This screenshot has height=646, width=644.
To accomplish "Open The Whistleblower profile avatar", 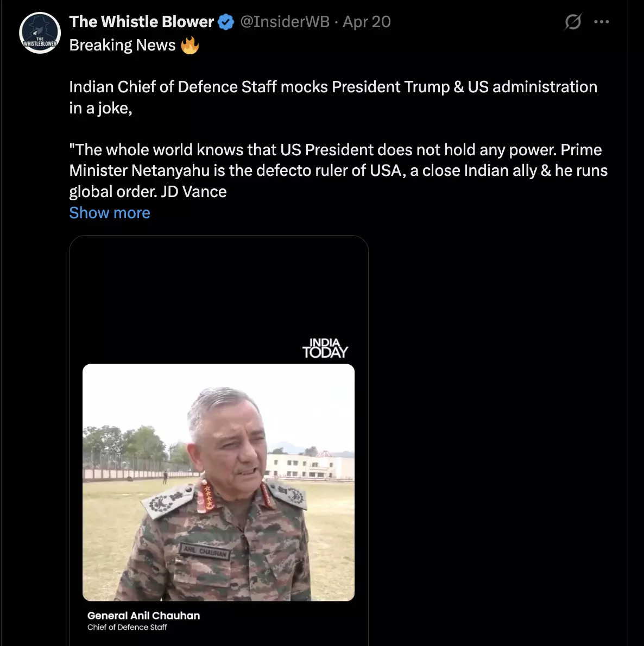I will 40,33.
